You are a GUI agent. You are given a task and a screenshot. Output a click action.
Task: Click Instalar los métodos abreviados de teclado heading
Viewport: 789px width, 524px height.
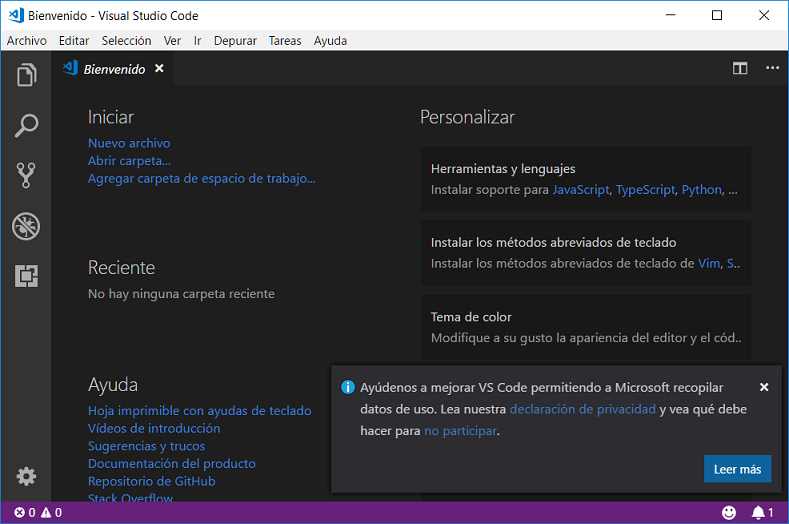click(x=554, y=243)
